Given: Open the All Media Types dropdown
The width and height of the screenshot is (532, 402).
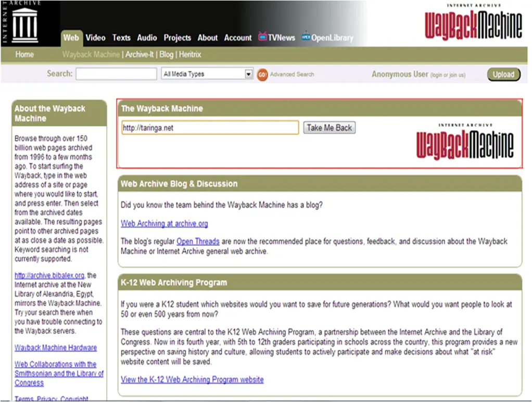Looking at the screenshot, I should [207, 73].
